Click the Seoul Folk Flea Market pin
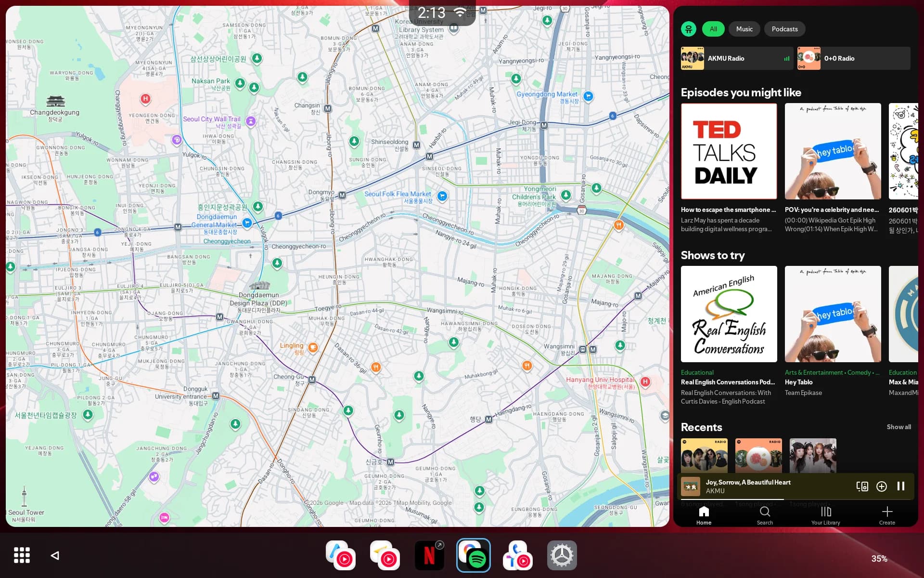The image size is (924, 578). coord(442,196)
